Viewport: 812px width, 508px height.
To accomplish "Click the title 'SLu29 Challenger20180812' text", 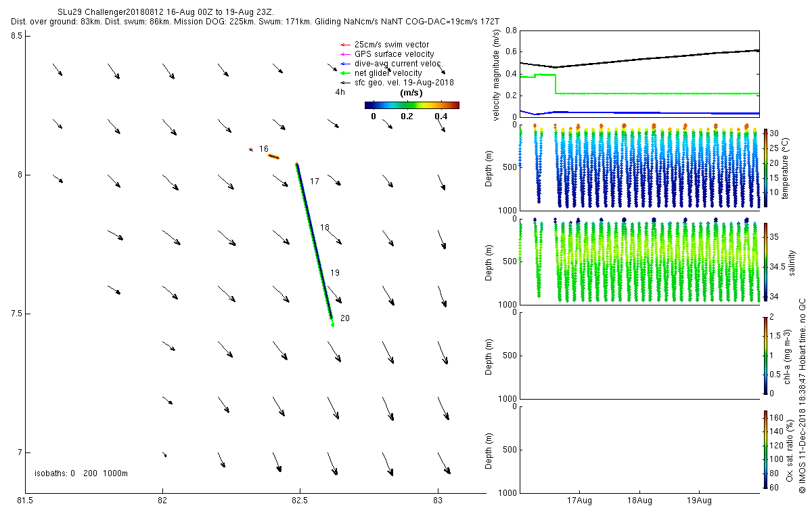I will (108, 13).
